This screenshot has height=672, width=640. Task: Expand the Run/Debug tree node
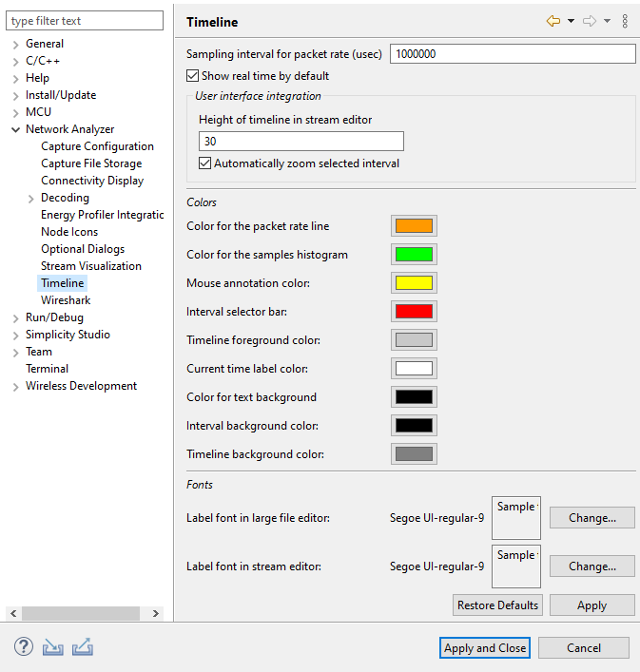tap(16, 318)
